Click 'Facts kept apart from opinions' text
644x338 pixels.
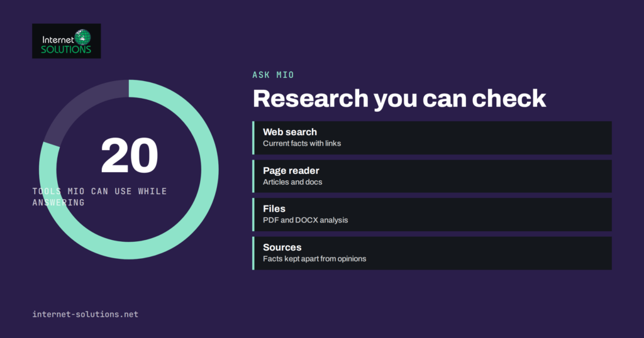coord(314,259)
